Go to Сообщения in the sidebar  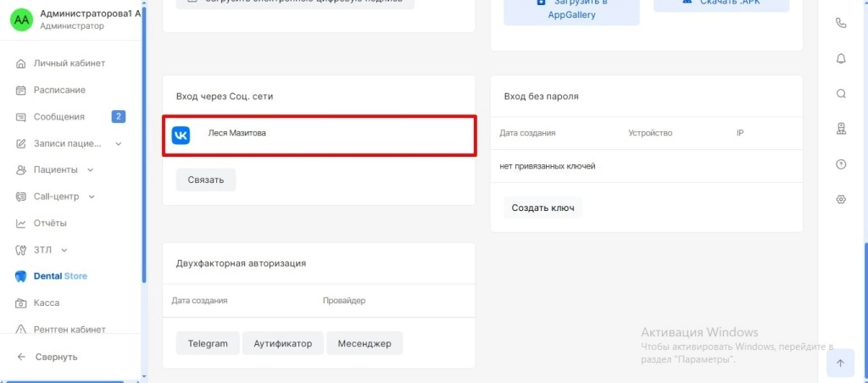(58, 117)
